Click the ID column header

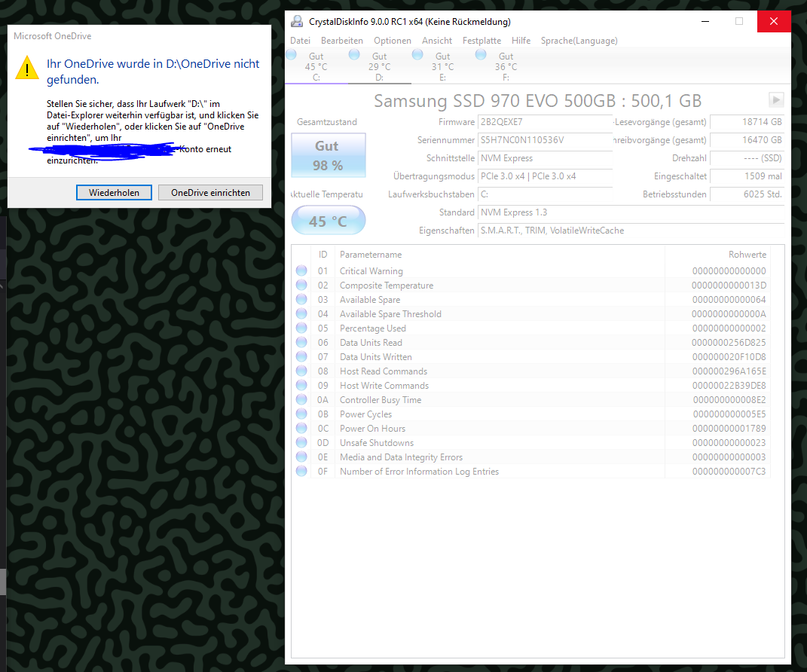pos(322,254)
